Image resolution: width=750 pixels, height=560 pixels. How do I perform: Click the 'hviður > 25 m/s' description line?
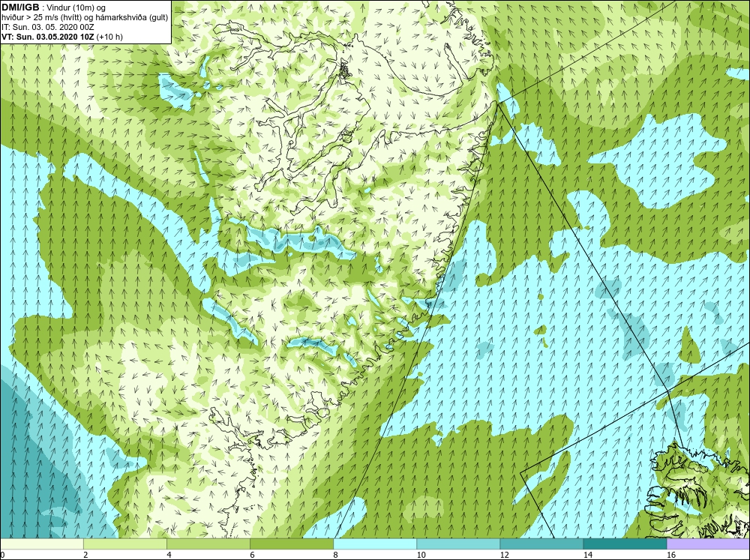(85, 18)
